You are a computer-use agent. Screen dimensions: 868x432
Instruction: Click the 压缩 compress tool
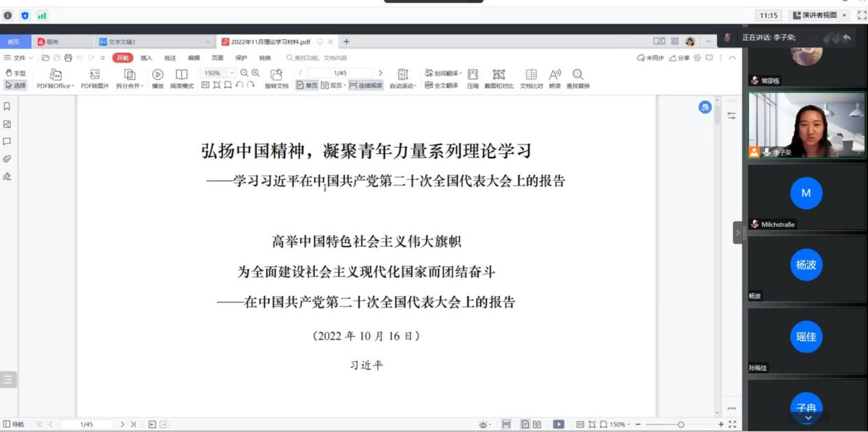(472, 74)
